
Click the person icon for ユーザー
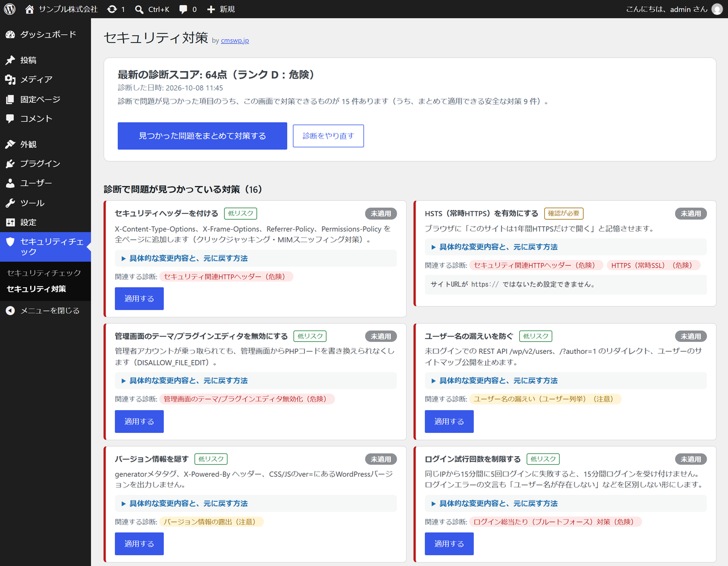pos(10,183)
